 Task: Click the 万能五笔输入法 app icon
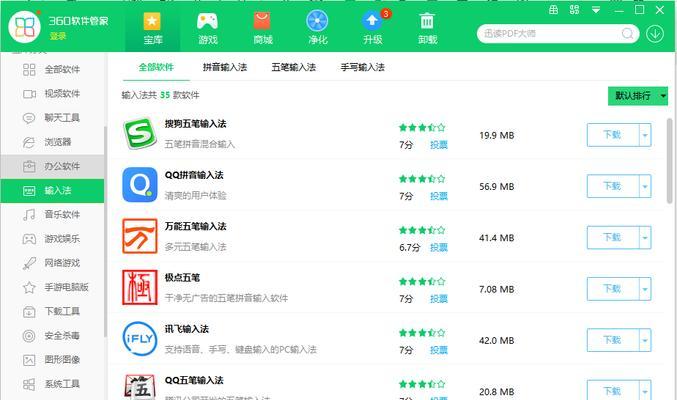pos(139,236)
